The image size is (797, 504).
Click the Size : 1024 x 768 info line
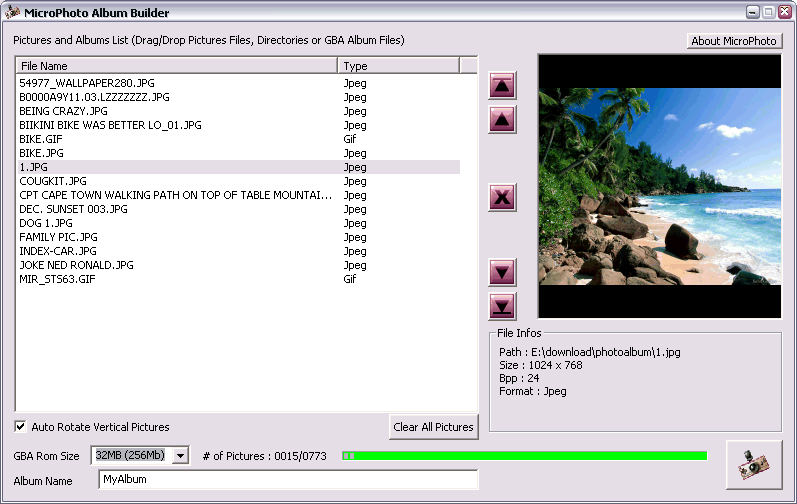pyautogui.click(x=541, y=365)
